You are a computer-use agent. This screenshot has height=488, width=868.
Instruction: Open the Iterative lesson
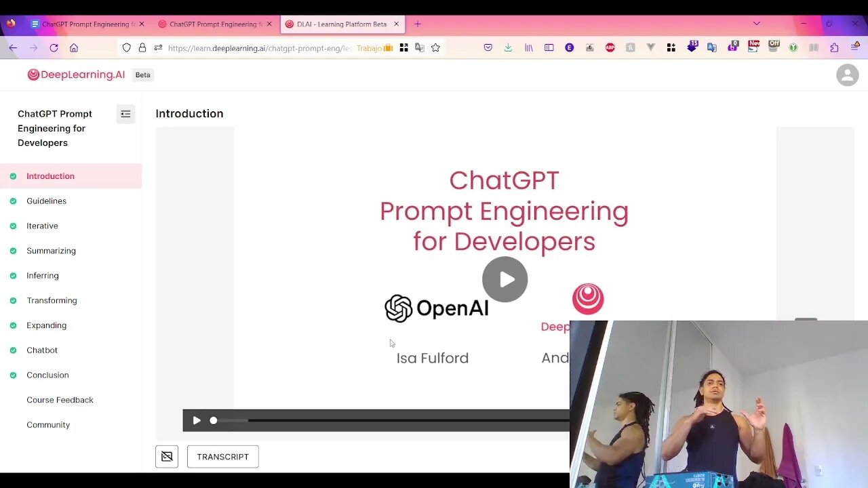pos(71,226)
